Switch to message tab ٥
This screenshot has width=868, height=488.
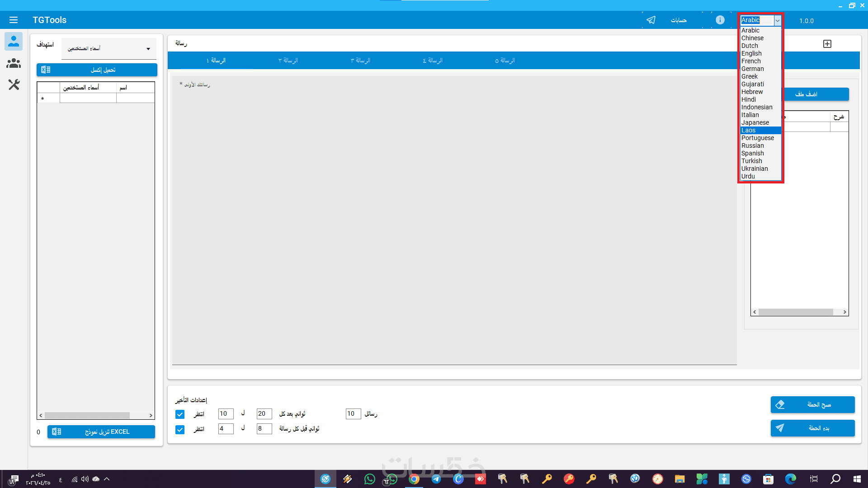(505, 61)
